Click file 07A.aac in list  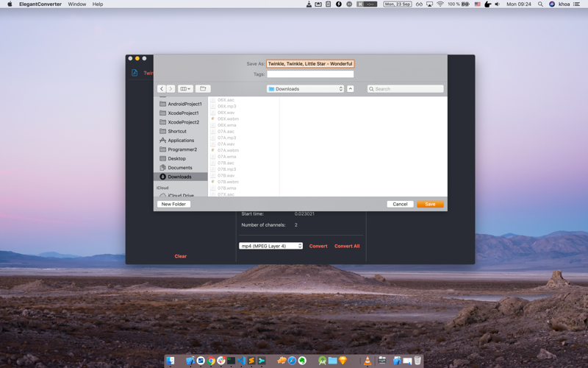[x=226, y=132]
